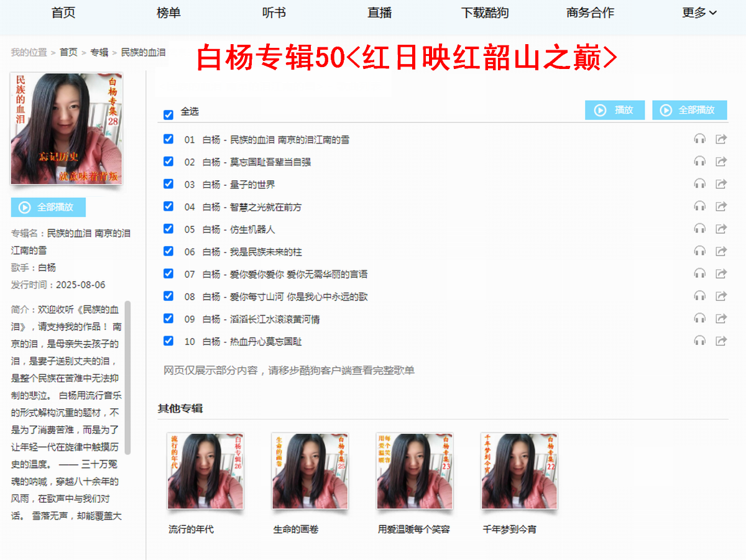Share track 07 爱你爱你爱你
The height and width of the screenshot is (560, 746).
pyautogui.click(x=721, y=273)
